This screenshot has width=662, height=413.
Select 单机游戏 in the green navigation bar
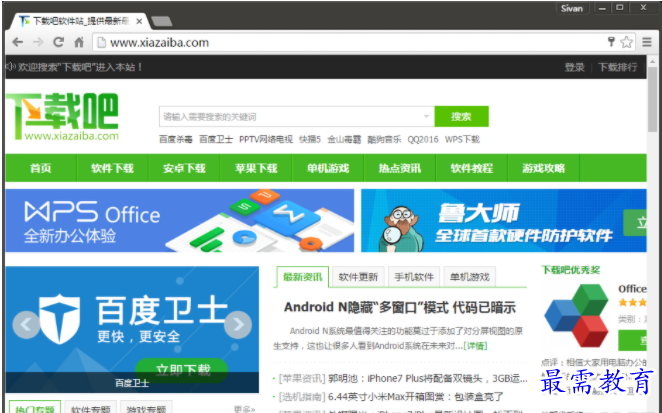pyautogui.click(x=328, y=168)
